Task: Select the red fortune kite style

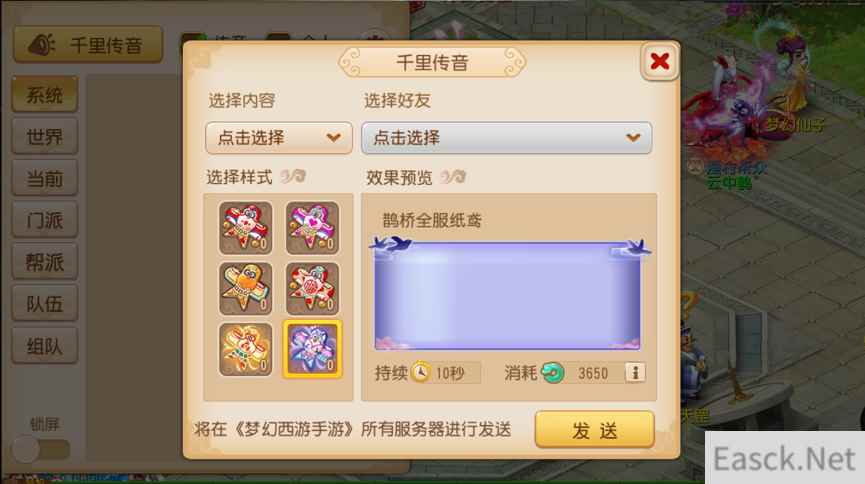Action: (x=312, y=288)
